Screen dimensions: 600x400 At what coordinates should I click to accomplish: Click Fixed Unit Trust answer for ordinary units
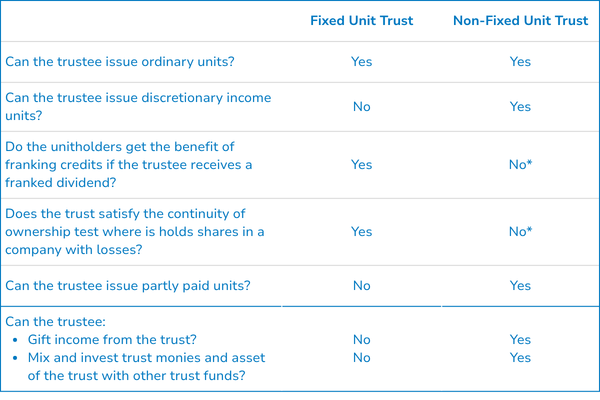[x=362, y=62]
